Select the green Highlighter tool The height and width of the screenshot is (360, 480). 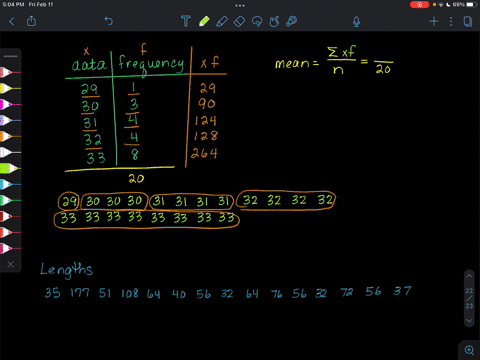click(204, 21)
